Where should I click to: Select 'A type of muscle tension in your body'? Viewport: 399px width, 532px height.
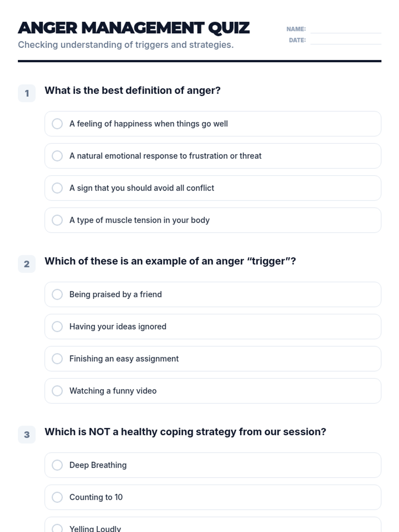tap(213, 220)
